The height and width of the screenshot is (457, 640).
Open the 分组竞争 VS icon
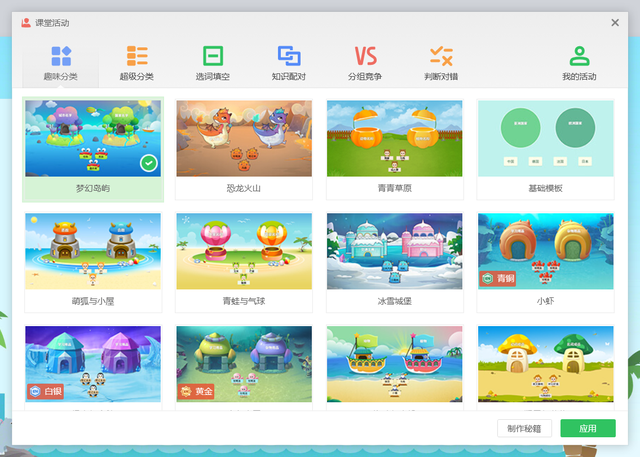coord(365,56)
